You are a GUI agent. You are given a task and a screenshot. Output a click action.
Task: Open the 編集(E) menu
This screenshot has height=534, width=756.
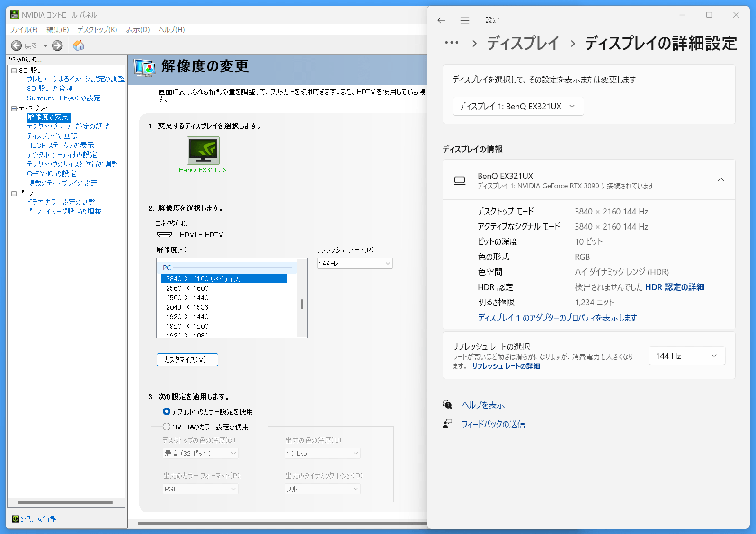[58, 29]
